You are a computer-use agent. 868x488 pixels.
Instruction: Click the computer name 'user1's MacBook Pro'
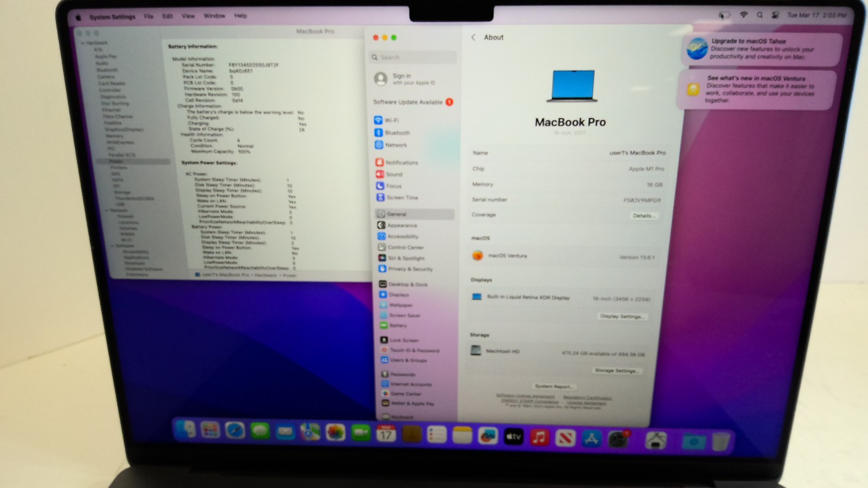pos(637,153)
